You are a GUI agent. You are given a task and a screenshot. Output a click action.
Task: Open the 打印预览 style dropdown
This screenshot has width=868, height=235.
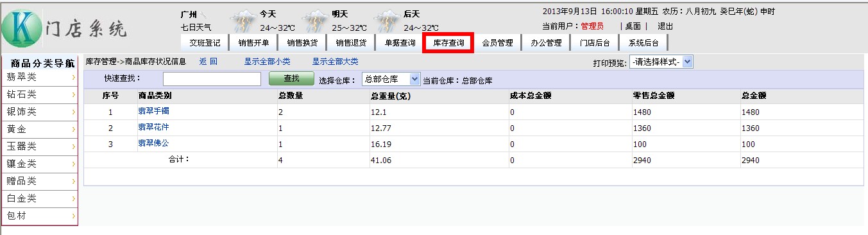point(661,62)
